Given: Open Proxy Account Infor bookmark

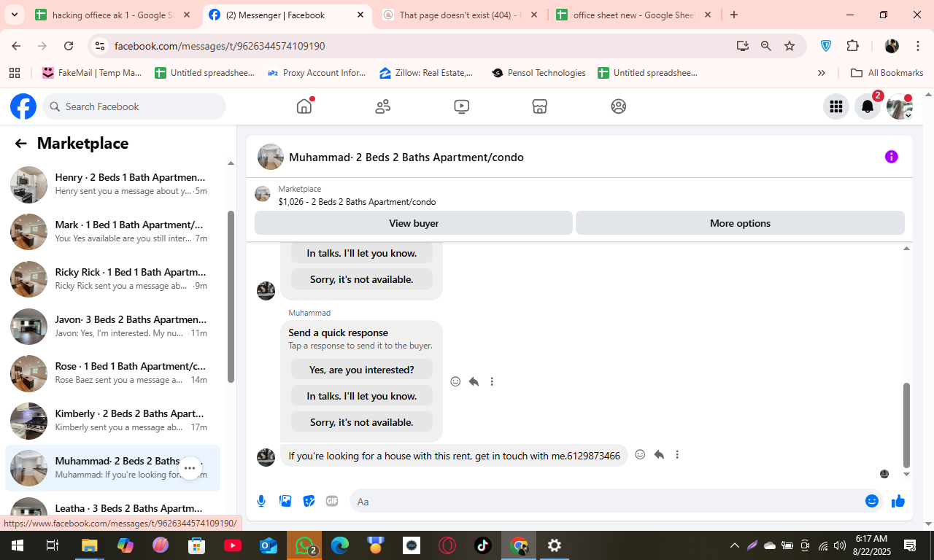Looking at the screenshot, I should 317,73.
